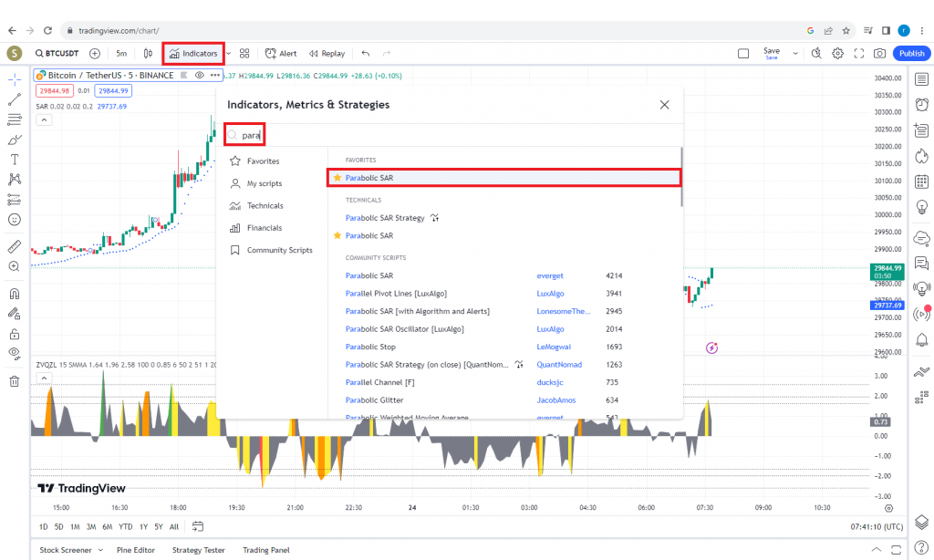Open indicator templates grid icon
Screen dimensions: 934x560
(x=244, y=54)
